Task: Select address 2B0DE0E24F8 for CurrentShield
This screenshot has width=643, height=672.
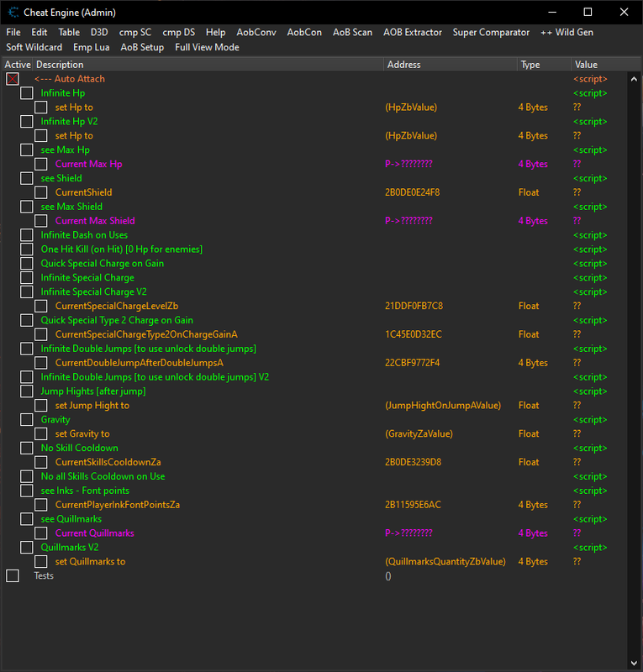Action: coord(412,192)
